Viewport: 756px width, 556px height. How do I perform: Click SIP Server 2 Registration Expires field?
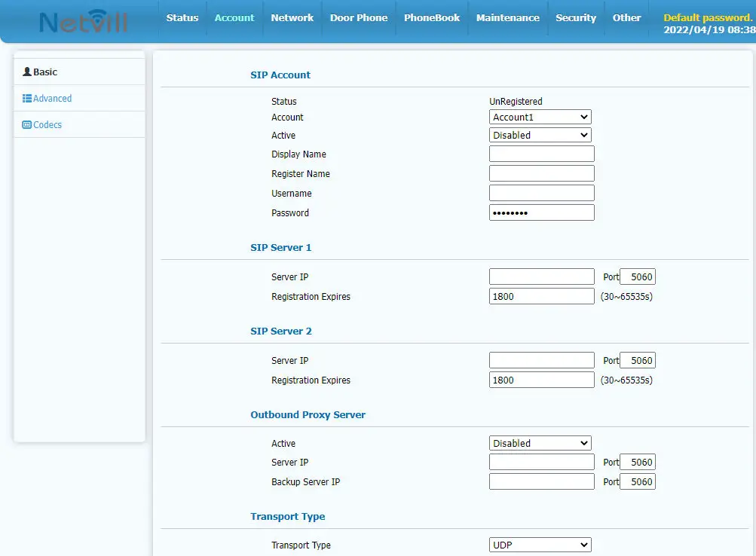541,380
